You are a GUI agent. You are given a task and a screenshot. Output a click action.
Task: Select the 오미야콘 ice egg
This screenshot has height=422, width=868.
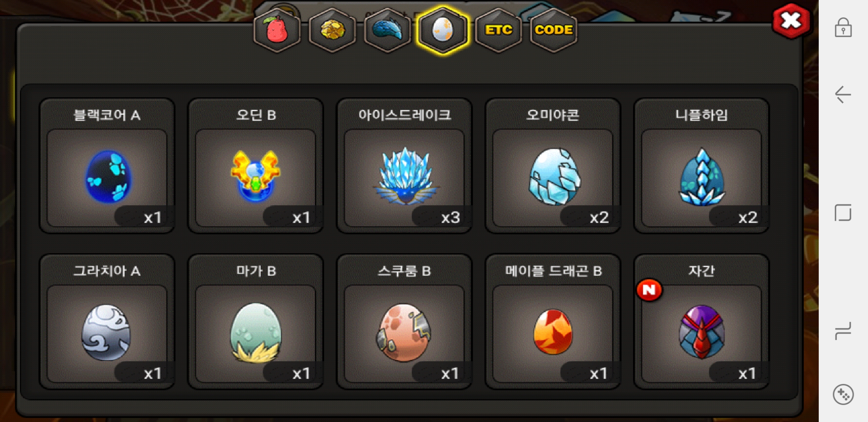tap(553, 166)
